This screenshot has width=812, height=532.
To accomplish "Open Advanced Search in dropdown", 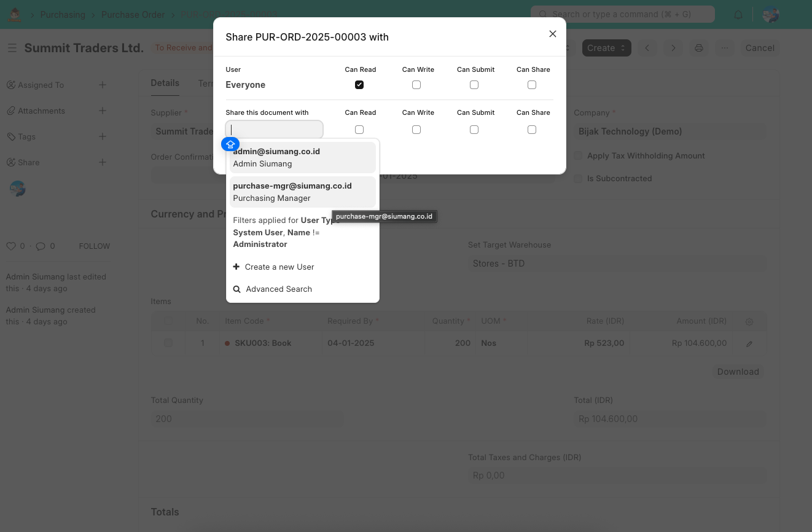I will [278, 289].
